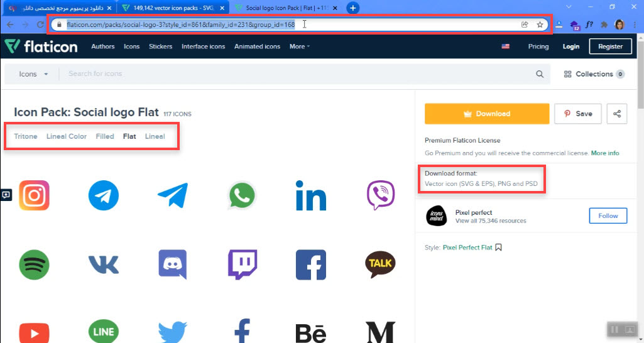
Task: Select the YouTube icon
Action: pyautogui.click(x=34, y=333)
